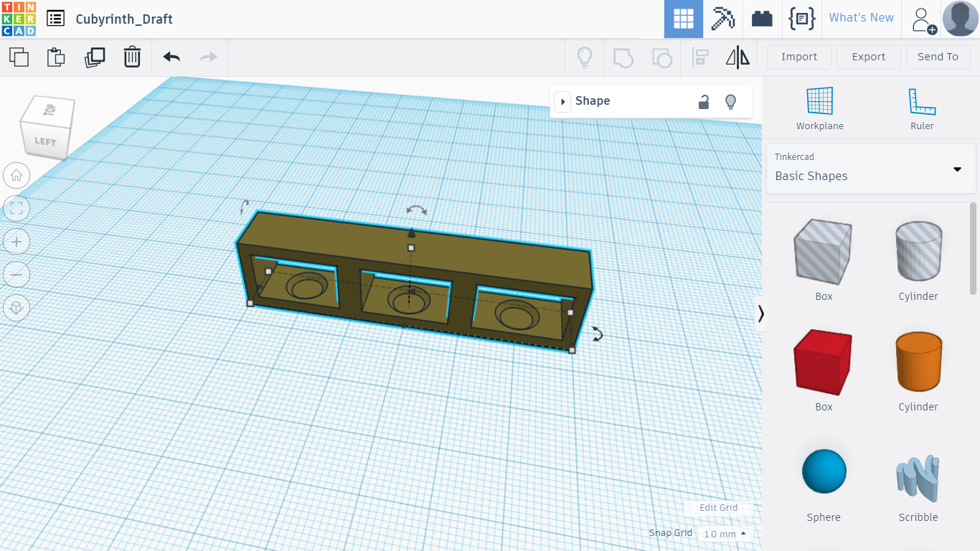This screenshot has width=980, height=551.
Task: Open the Basic Shapes library dropdown
Action: pyautogui.click(x=871, y=169)
